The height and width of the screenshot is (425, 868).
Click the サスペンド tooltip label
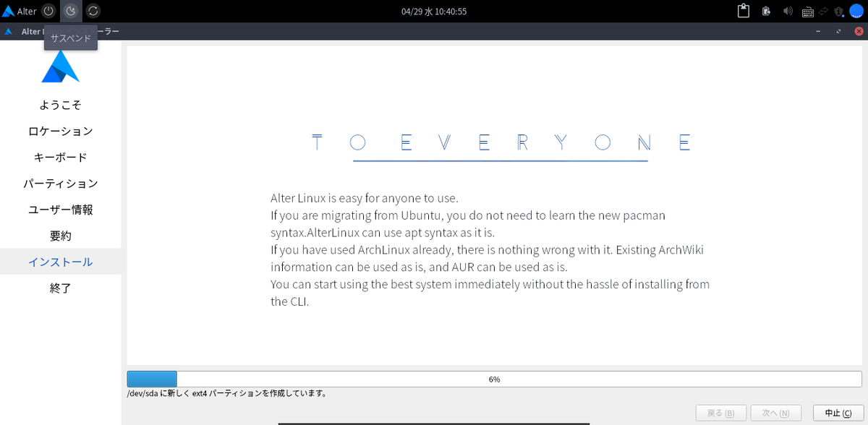[71, 38]
